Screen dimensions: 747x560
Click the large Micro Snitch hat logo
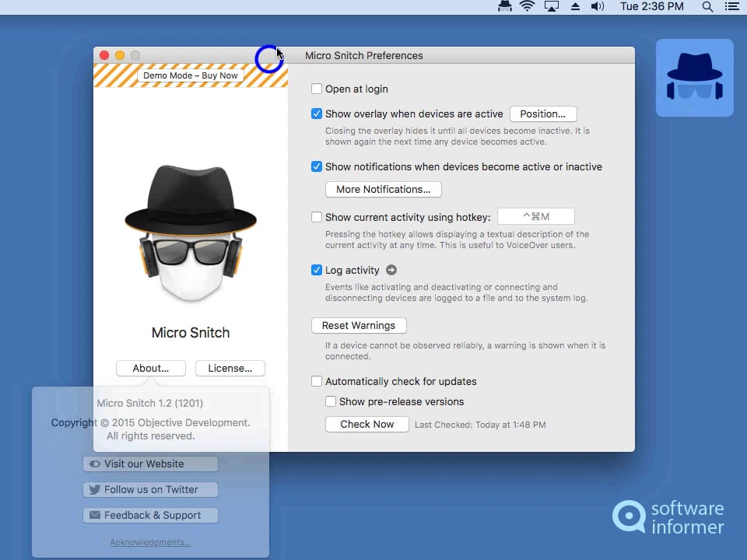tap(191, 233)
